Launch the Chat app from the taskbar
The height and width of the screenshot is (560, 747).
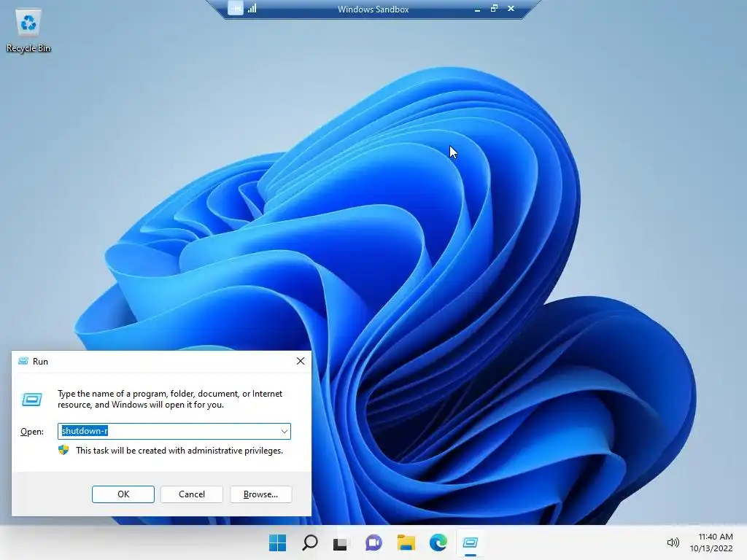pyautogui.click(x=374, y=542)
